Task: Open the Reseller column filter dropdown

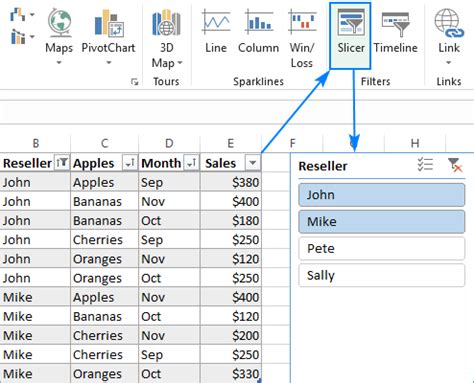Action: click(x=62, y=163)
